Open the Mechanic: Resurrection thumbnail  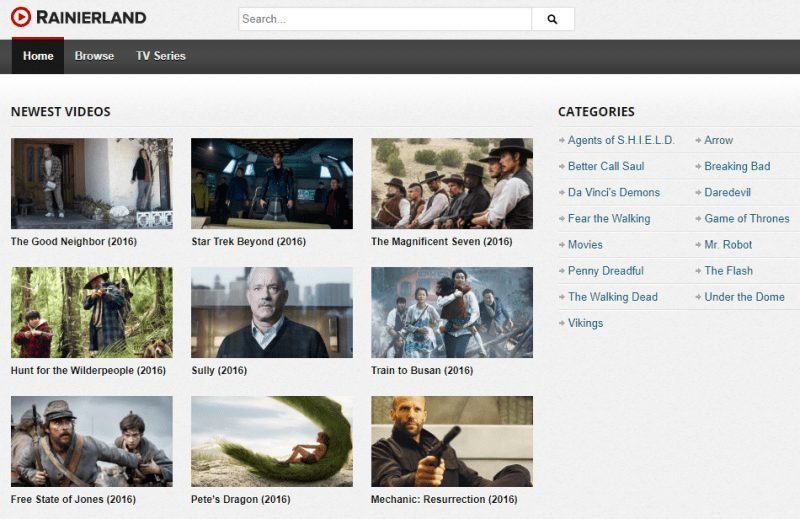click(x=452, y=441)
